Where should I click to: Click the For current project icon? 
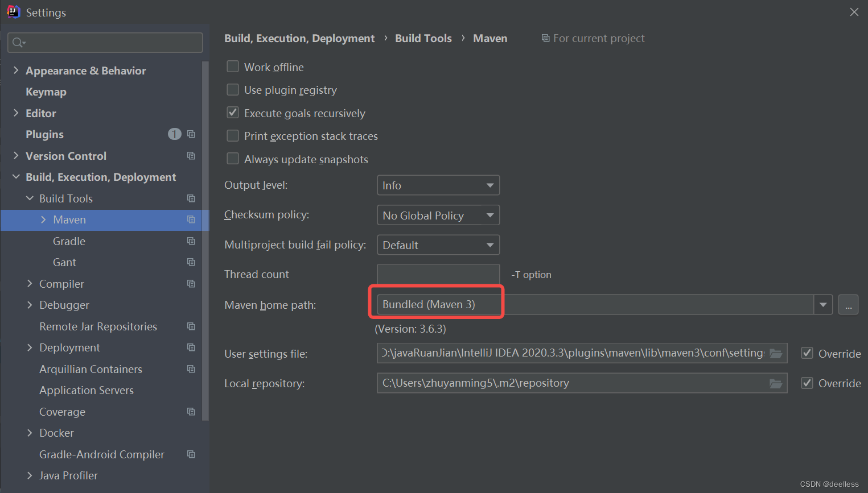[545, 38]
